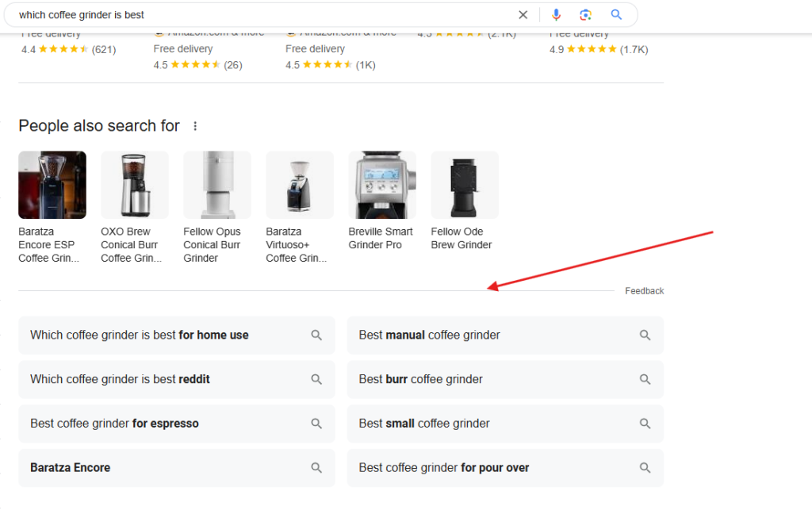The width and height of the screenshot is (812, 510).
Task: Search 'Best small coffee grinder'
Action: click(x=505, y=424)
